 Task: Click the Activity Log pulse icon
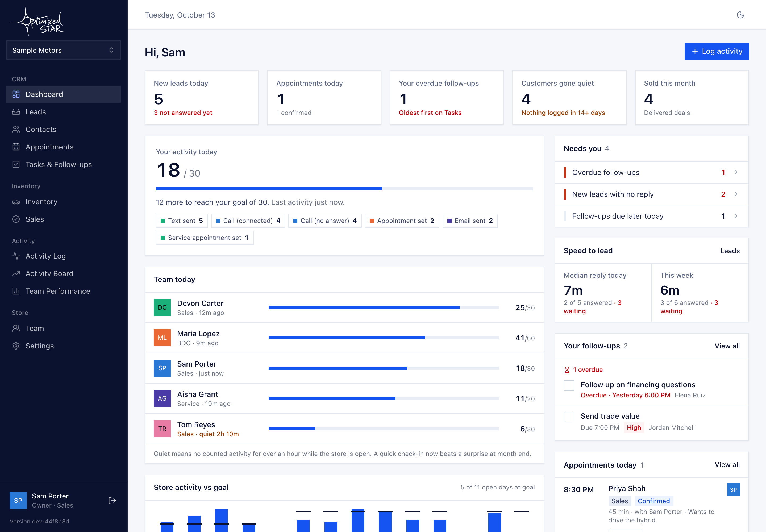[16, 256]
